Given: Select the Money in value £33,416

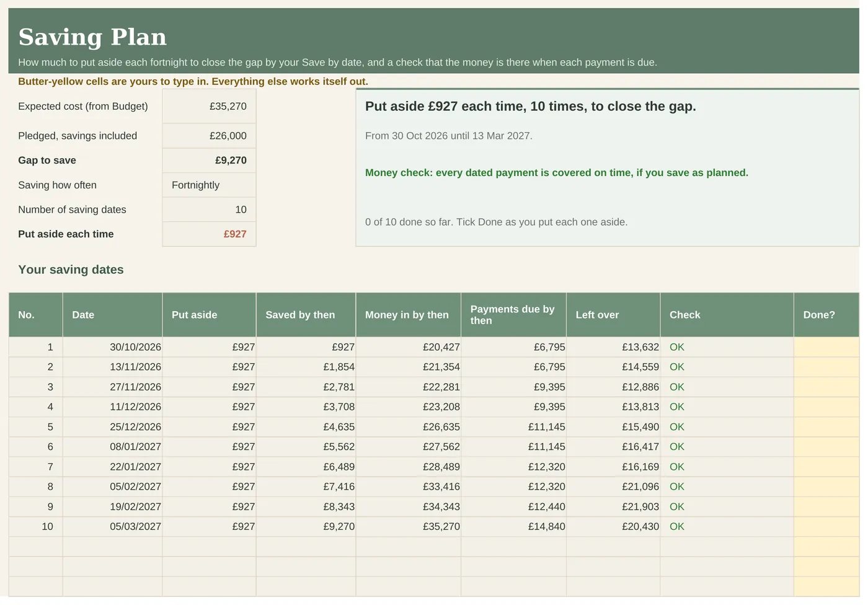Looking at the screenshot, I should tap(408, 487).
